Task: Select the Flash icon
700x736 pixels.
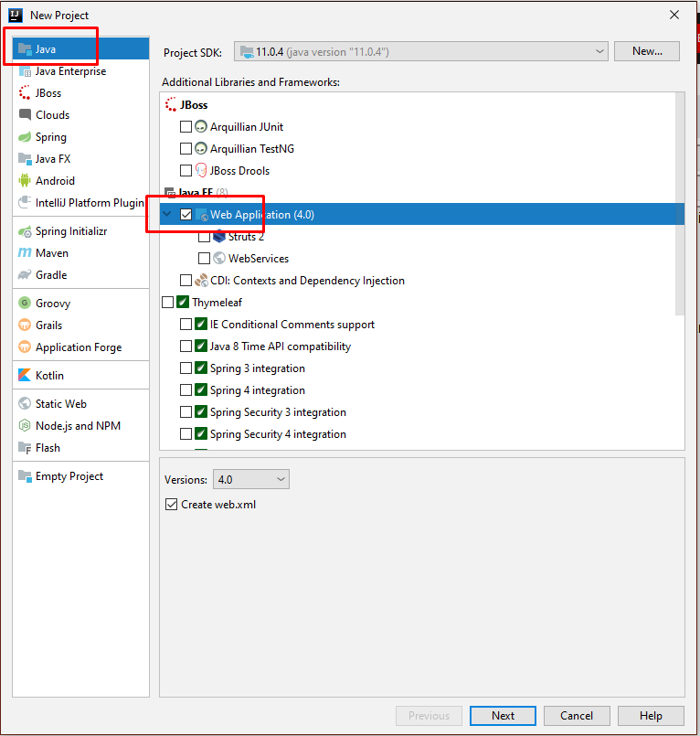Action: pos(25,447)
